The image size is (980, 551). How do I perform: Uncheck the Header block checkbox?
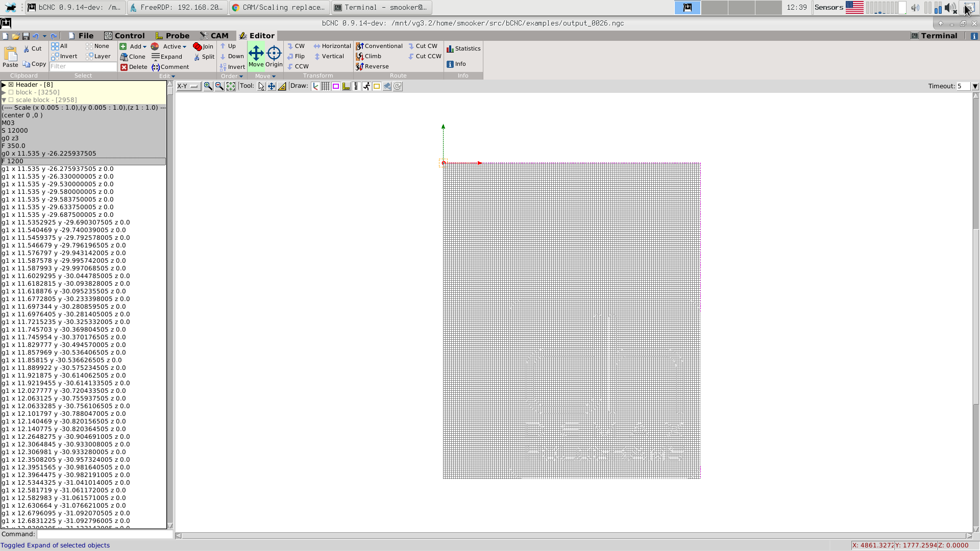11,85
